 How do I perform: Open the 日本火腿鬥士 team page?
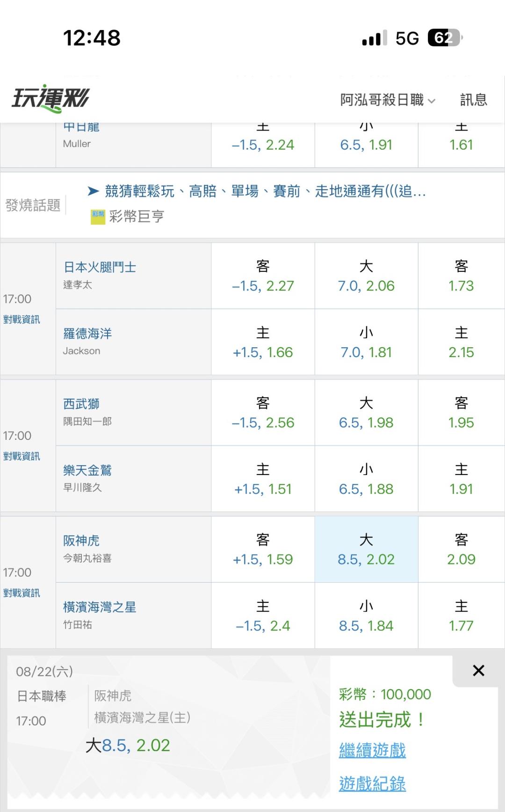(100, 267)
